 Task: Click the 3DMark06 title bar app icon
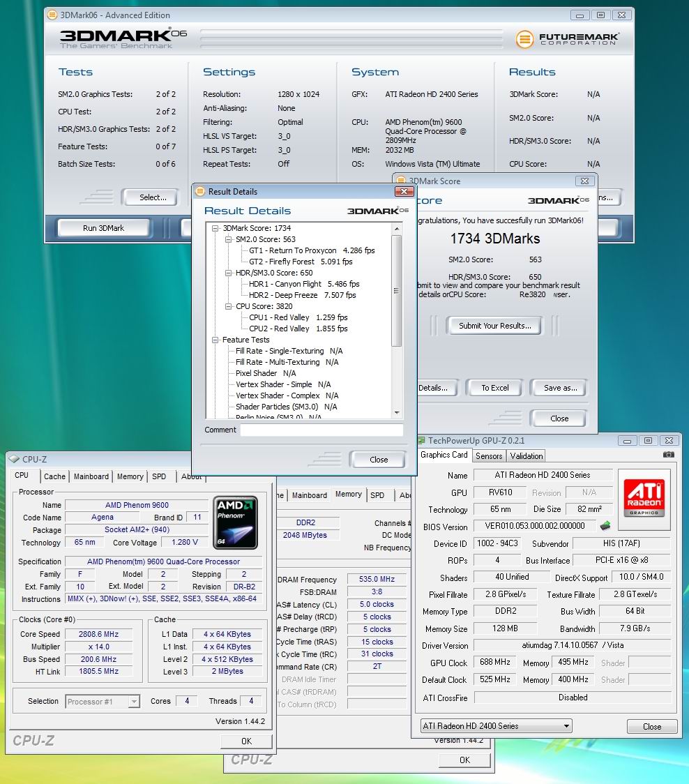pyautogui.click(x=52, y=15)
